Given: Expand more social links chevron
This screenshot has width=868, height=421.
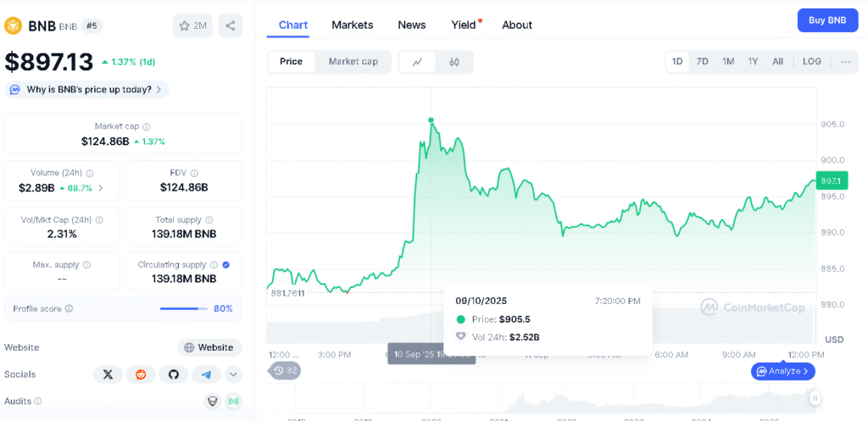Looking at the screenshot, I should click(233, 374).
